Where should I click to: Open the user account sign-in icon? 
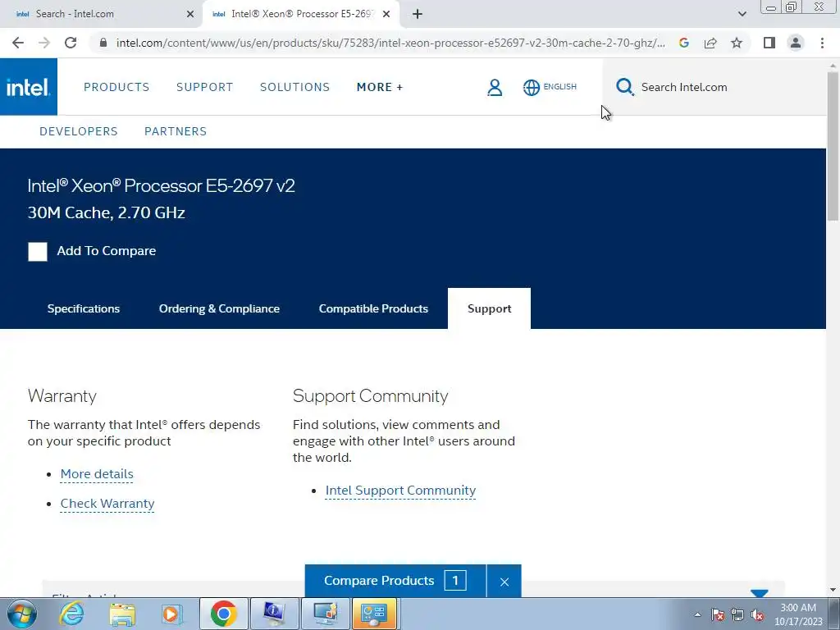click(495, 87)
